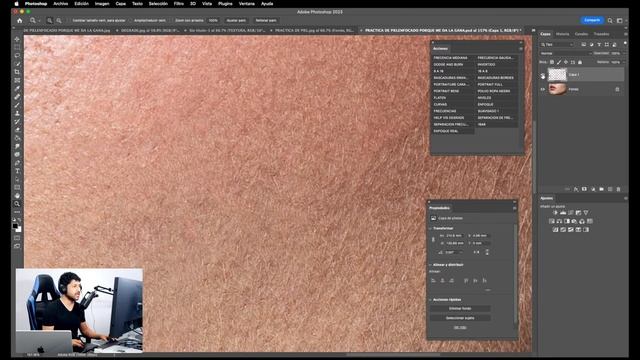Add a layer mask to Capa 1

(584, 189)
